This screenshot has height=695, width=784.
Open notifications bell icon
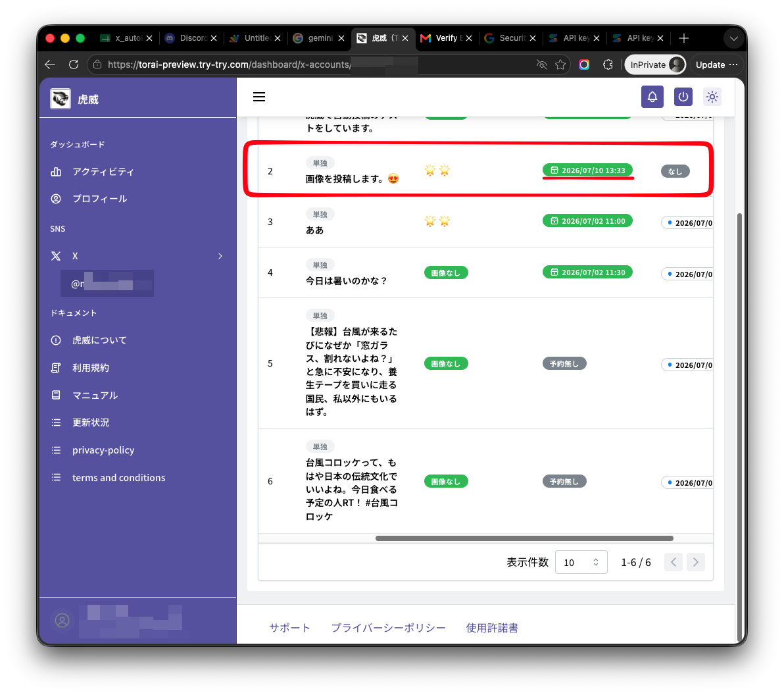pyautogui.click(x=652, y=97)
